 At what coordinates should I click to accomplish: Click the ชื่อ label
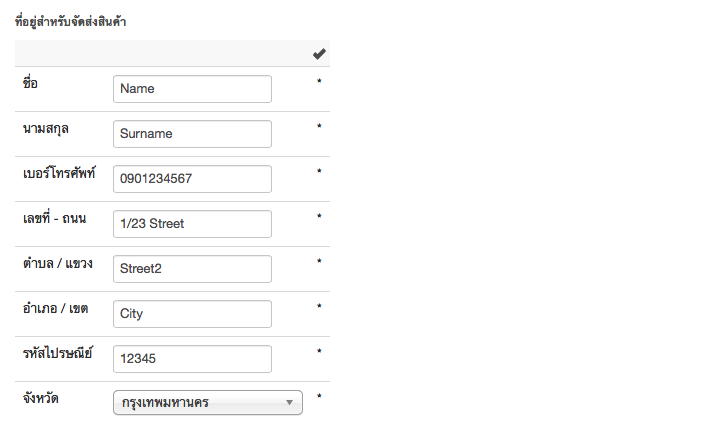[x=30, y=84]
